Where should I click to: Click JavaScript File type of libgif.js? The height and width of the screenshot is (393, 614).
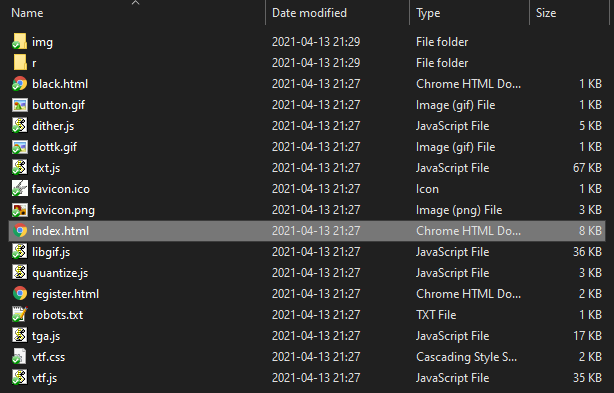(453, 252)
